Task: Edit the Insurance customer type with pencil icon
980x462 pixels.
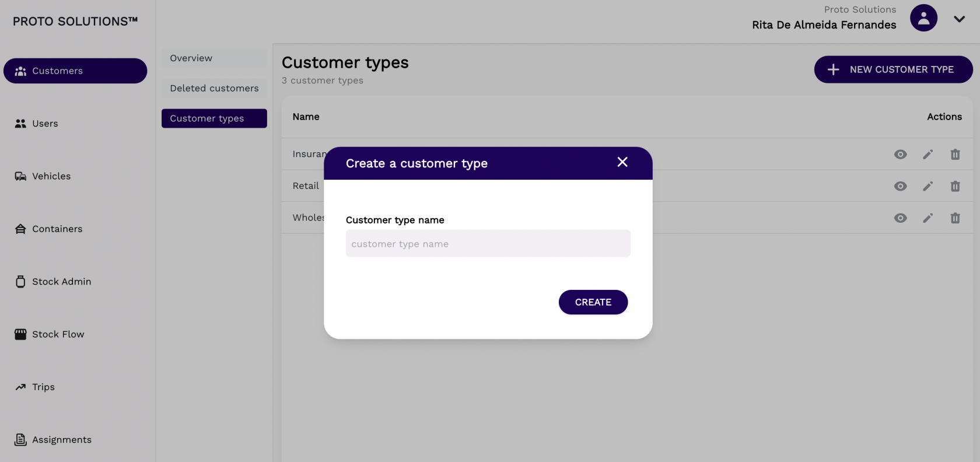Action: coord(928,155)
